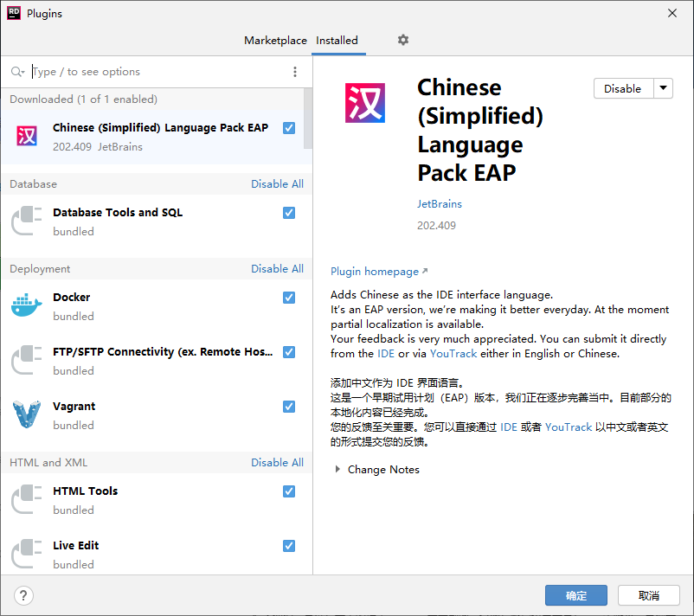This screenshot has width=694, height=616.
Task: Click the Vagrant logo icon
Action: pos(27,414)
